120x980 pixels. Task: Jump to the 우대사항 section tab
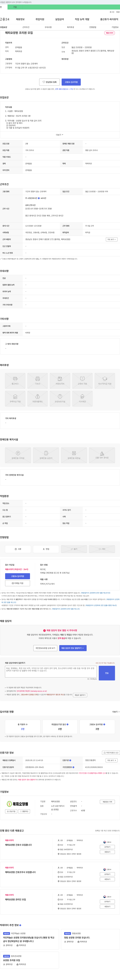click(48, 27)
